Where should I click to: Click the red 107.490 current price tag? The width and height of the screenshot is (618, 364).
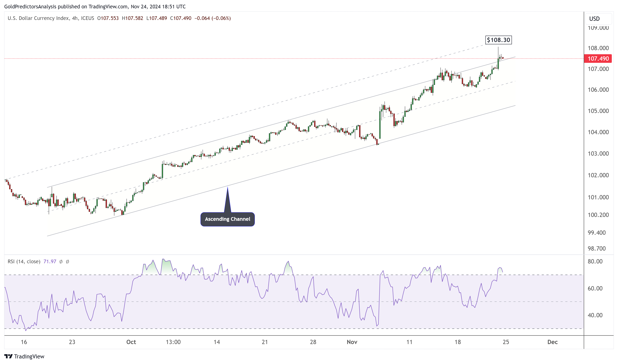point(598,59)
